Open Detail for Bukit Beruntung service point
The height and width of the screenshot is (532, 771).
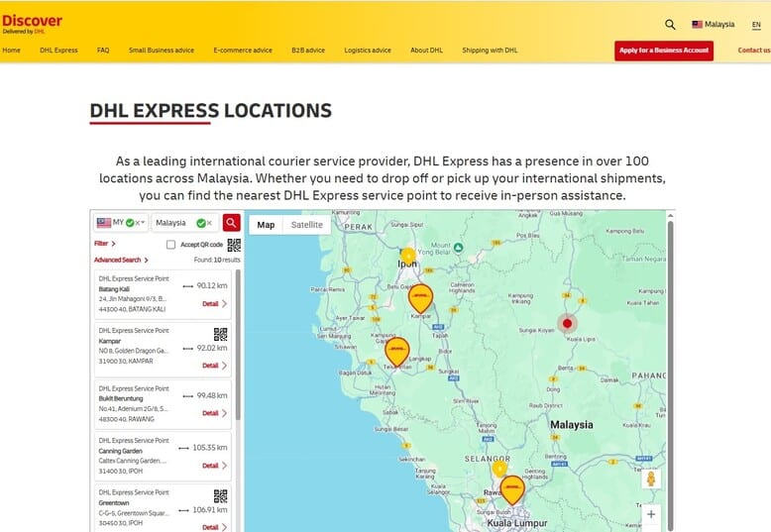coord(214,413)
